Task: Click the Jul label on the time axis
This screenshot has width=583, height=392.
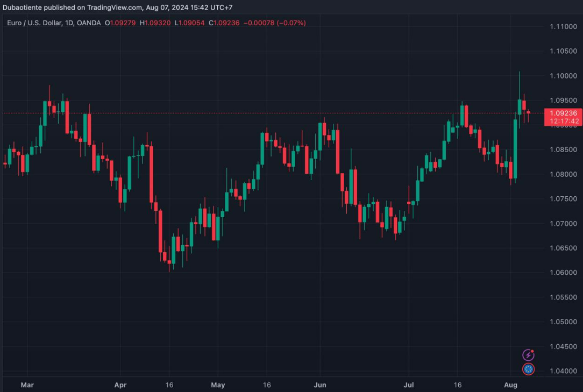Action: pos(409,385)
